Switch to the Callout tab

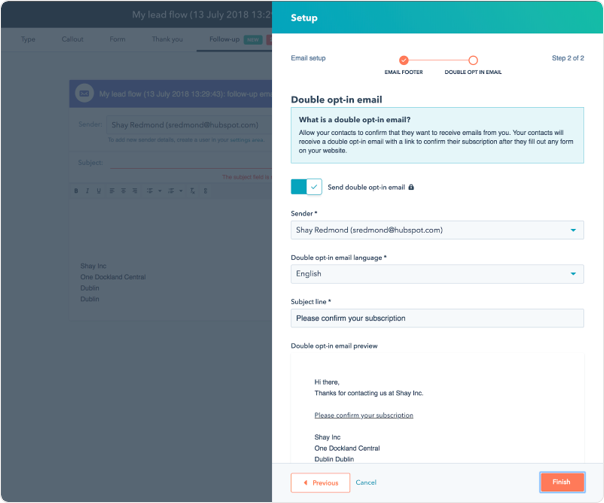[74, 40]
